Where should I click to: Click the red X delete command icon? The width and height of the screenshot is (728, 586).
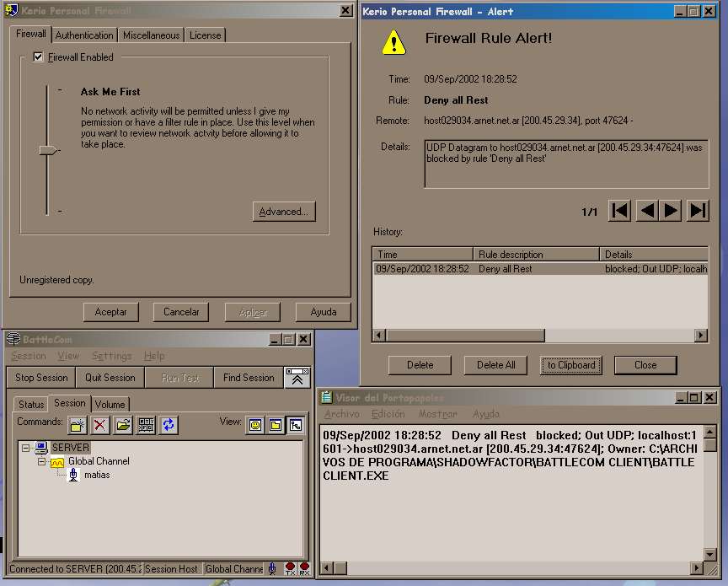coord(99,425)
